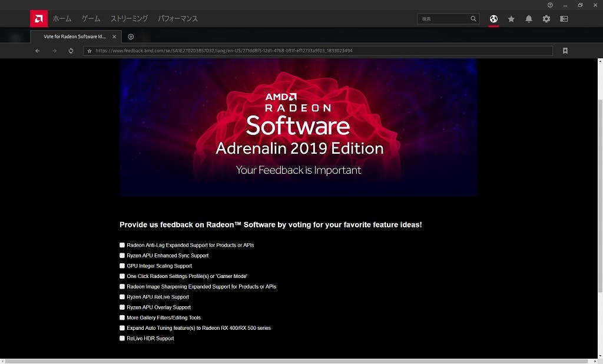Click the browser reload icon
Screen dimensions: 603x364
point(71,51)
